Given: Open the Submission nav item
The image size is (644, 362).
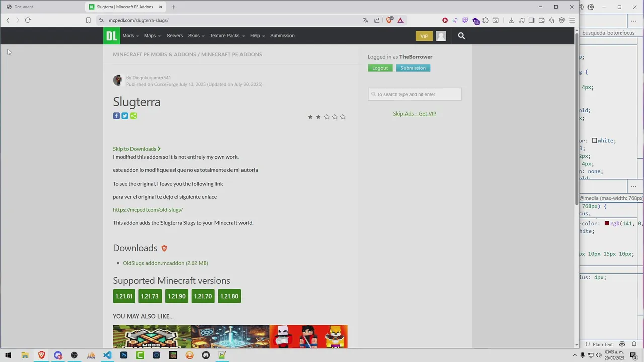Looking at the screenshot, I should [282, 36].
